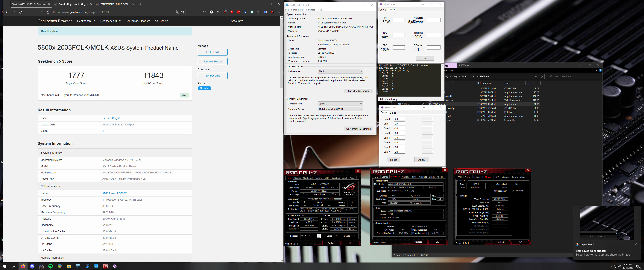The width and height of the screenshot is (644, 270).
Task: Open the Compute API OpenCL dropdown
Action: 340,104
